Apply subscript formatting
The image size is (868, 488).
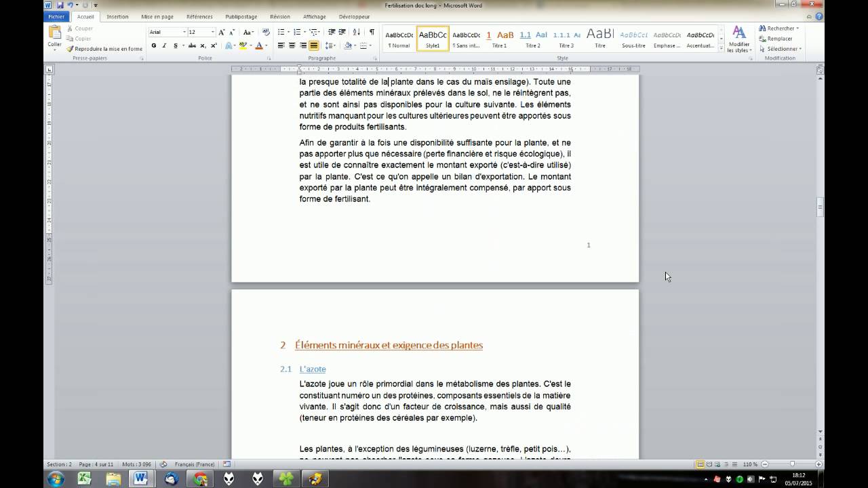tap(203, 45)
